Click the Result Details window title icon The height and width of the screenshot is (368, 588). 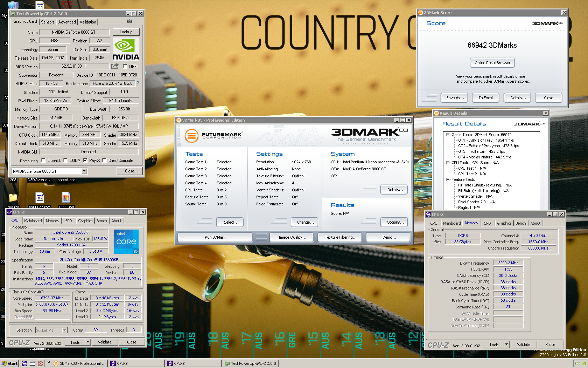tap(436, 113)
